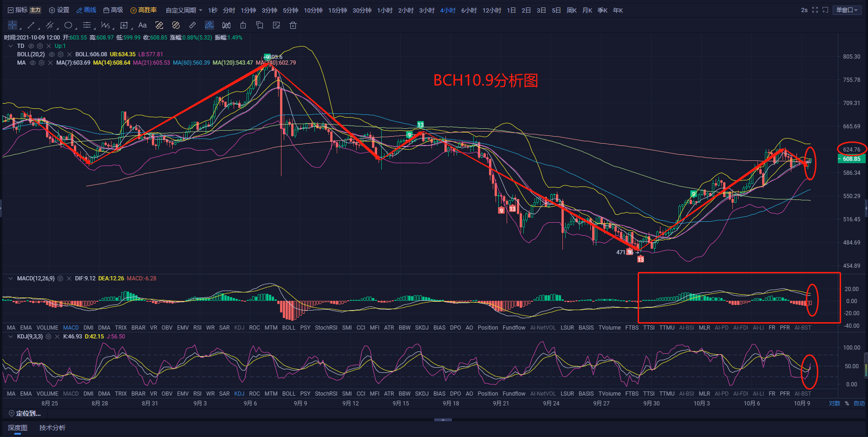Select RSI in the MACD pane indicator row

pos(197,328)
